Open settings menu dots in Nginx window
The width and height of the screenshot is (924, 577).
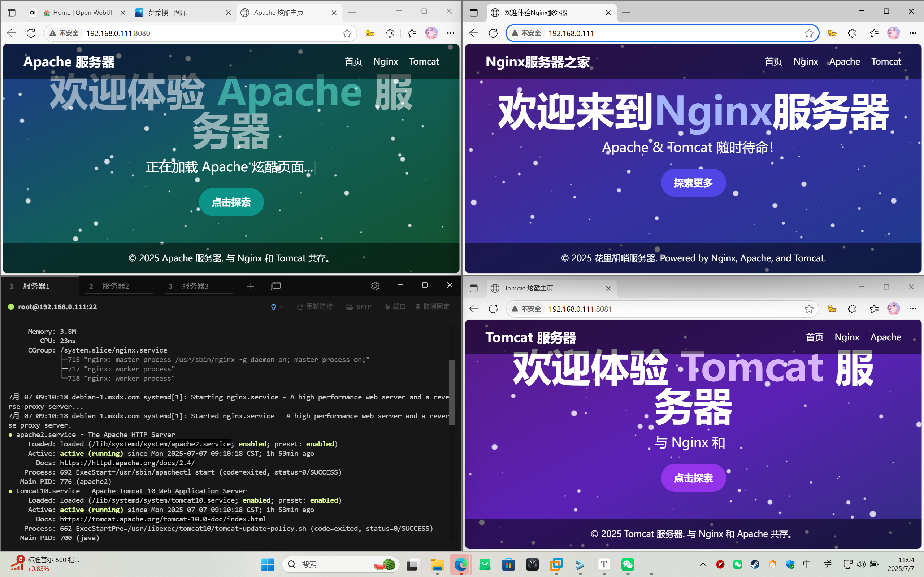tap(913, 33)
